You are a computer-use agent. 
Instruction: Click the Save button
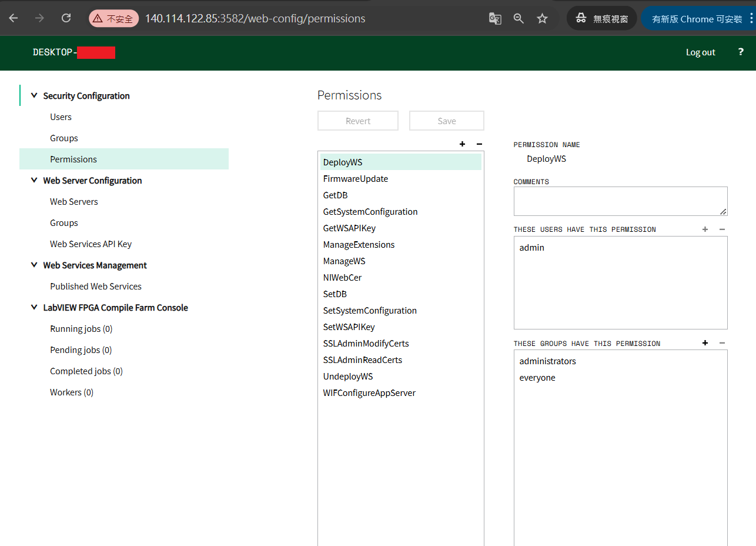(x=447, y=121)
